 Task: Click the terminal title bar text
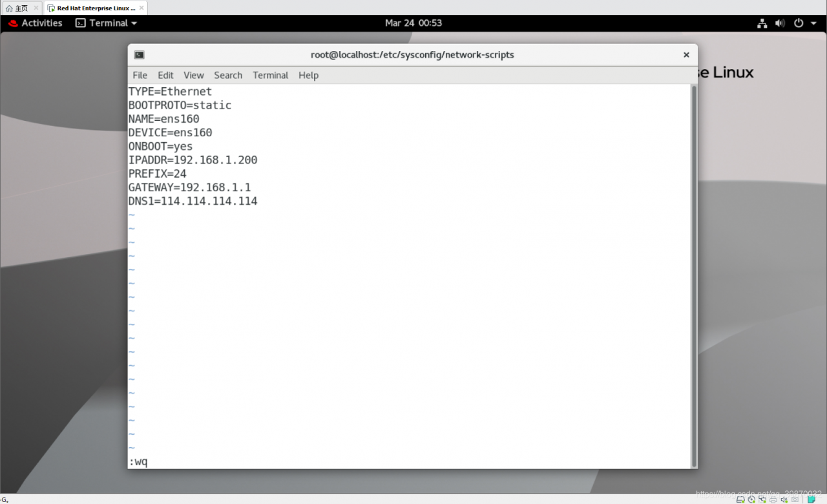pyautogui.click(x=412, y=55)
